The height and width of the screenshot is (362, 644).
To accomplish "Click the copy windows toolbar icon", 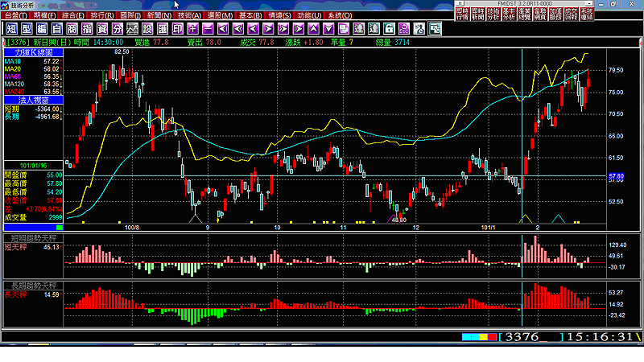I will tap(344, 29).
